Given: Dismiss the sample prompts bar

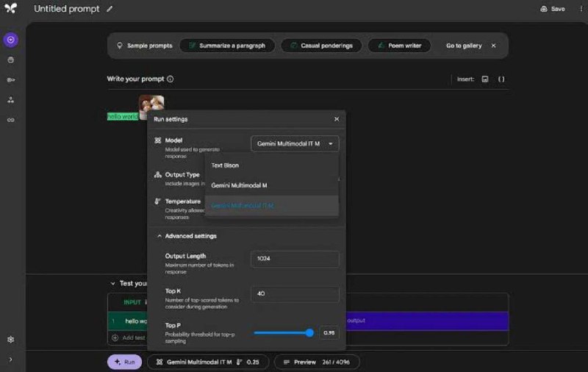Looking at the screenshot, I should tap(493, 46).
